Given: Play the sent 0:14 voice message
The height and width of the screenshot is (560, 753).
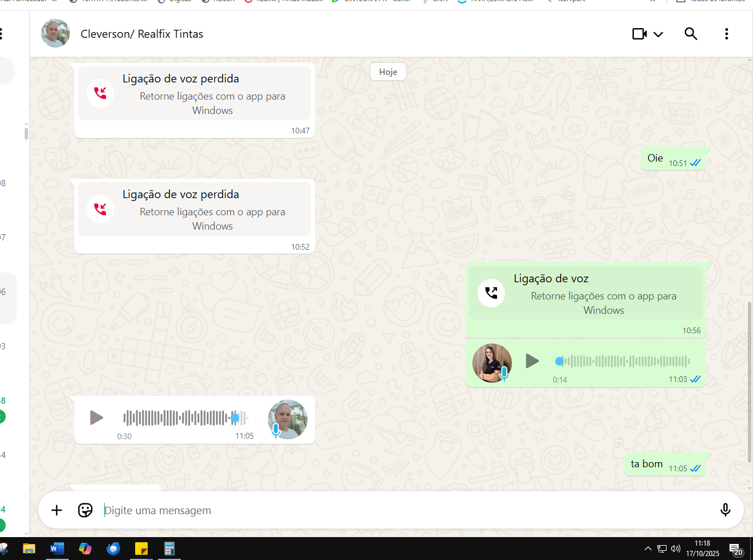Looking at the screenshot, I should point(532,361).
